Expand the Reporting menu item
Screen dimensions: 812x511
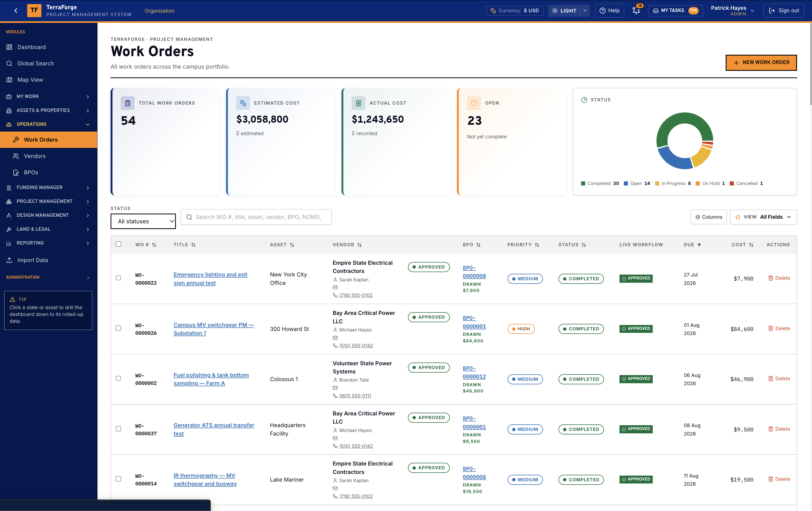pyautogui.click(x=48, y=243)
